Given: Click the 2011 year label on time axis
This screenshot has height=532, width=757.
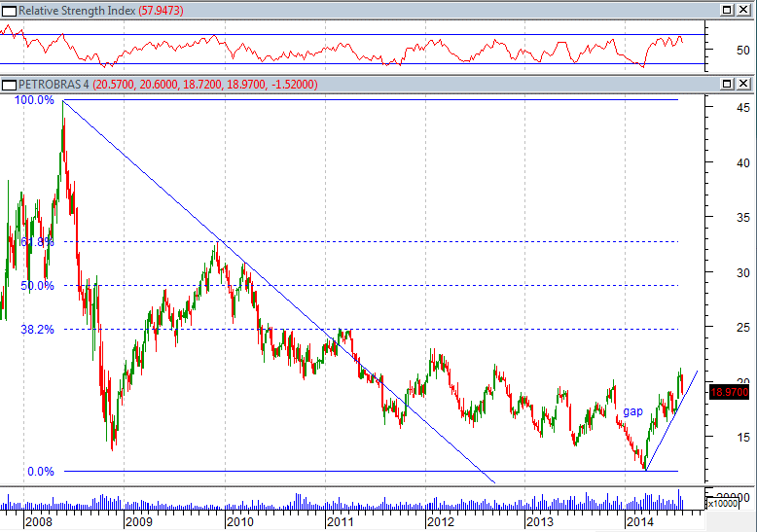Looking at the screenshot, I should click(340, 522).
